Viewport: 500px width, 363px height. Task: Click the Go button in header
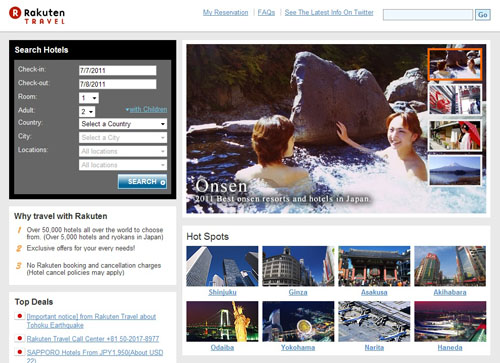click(x=482, y=15)
